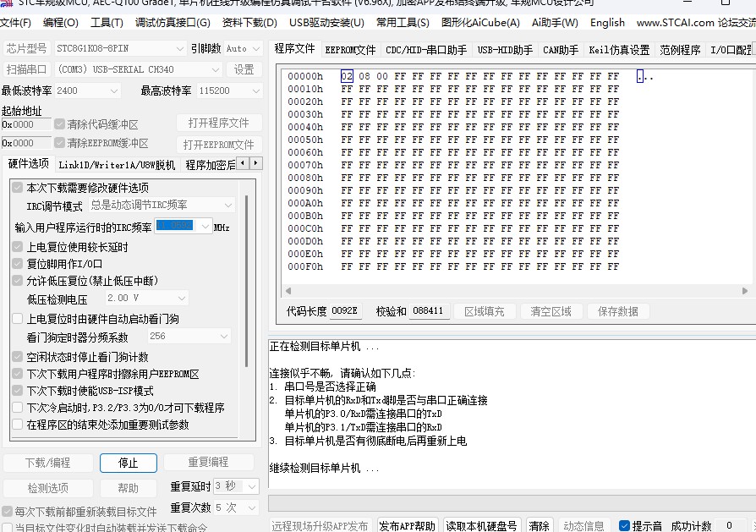
Task: Open the USB驱动安装(U) menu
Action: 326,22
